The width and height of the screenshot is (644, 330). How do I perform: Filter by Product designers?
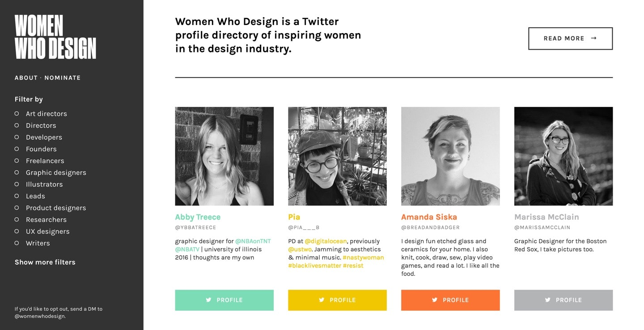[x=17, y=208]
